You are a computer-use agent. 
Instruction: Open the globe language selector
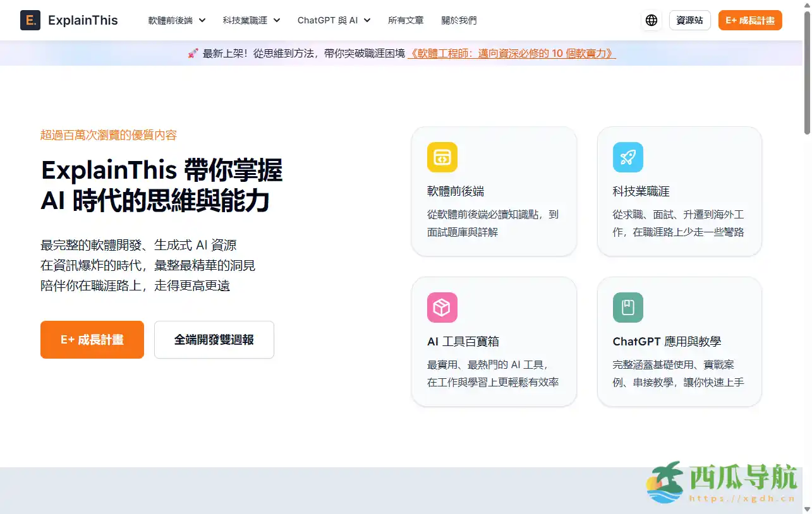pyautogui.click(x=651, y=20)
